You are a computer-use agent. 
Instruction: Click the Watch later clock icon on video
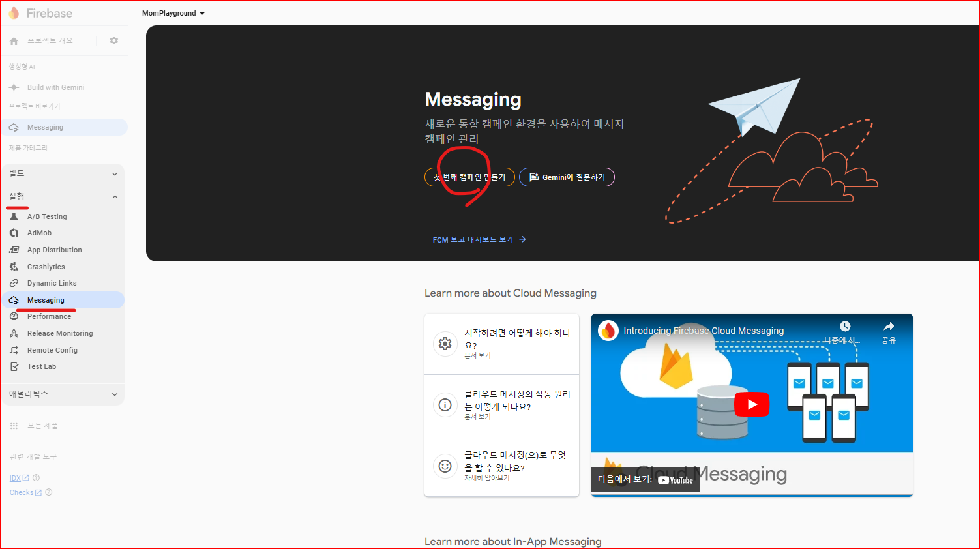(x=845, y=327)
